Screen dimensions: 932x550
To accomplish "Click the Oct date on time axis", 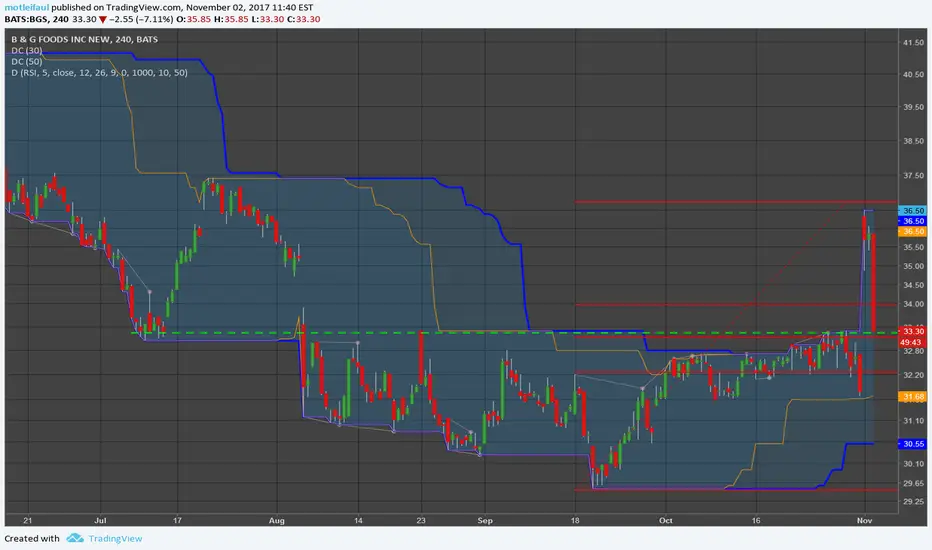I will coord(666,520).
